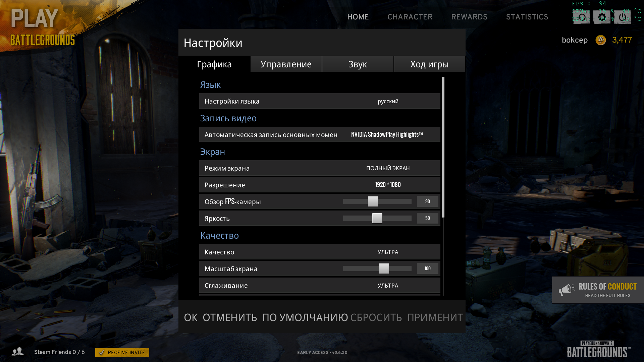Screen dimensions: 644x362
Task: Open screen mode dropdown ПОЛНЫЙ ЭКРАН
Action: [388, 168]
